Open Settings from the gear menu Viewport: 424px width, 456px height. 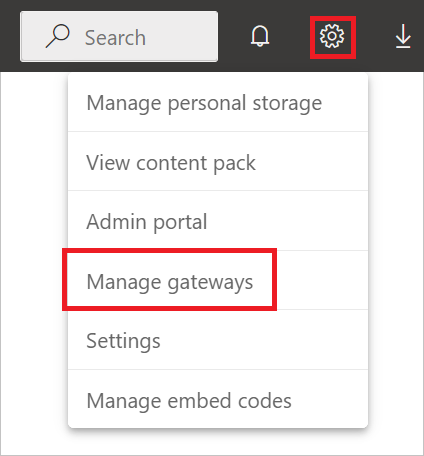coord(218,340)
